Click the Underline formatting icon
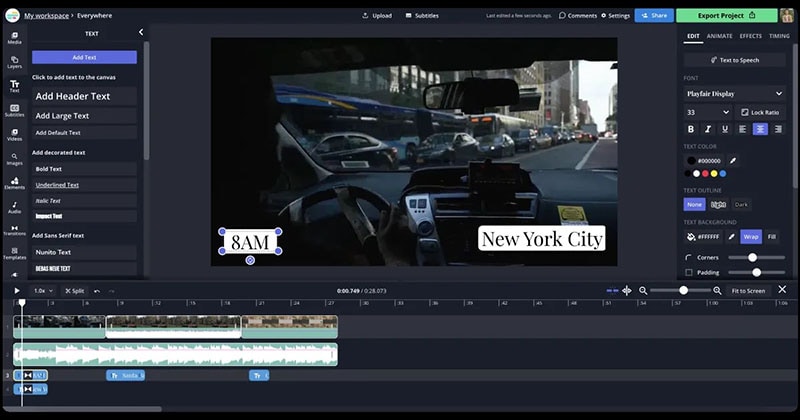The image size is (800, 420). click(724, 129)
